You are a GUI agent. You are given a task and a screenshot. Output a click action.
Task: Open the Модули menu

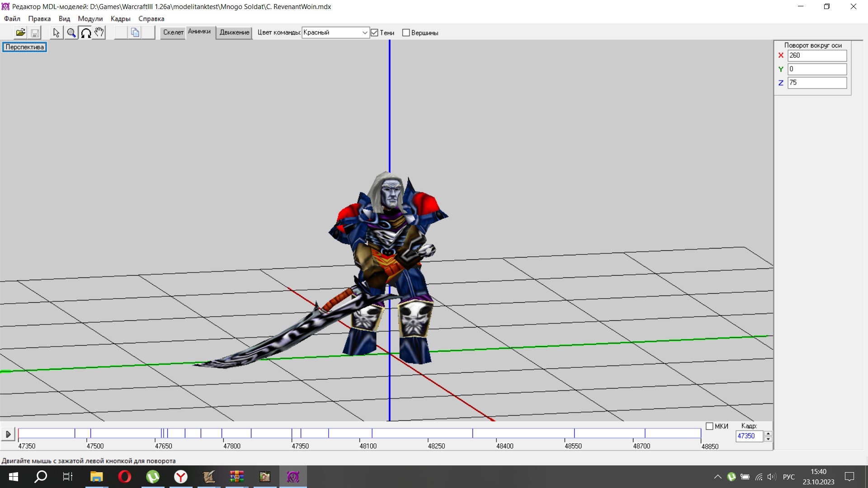[90, 19]
